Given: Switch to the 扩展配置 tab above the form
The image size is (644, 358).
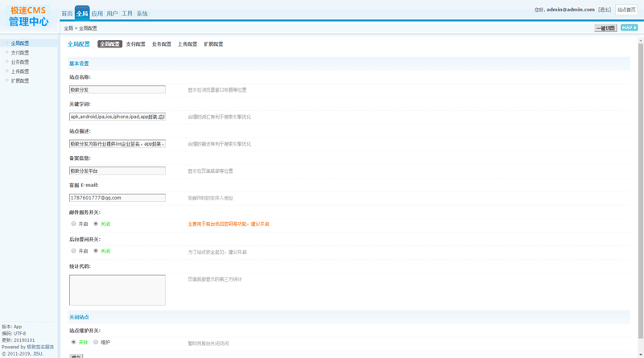Looking at the screenshot, I should [213, 44].
